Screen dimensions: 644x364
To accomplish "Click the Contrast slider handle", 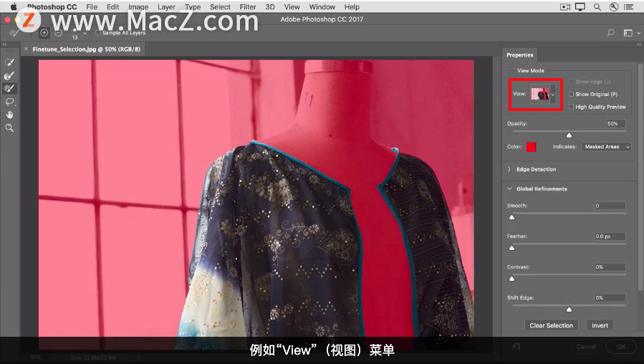I will pos(511,279).
